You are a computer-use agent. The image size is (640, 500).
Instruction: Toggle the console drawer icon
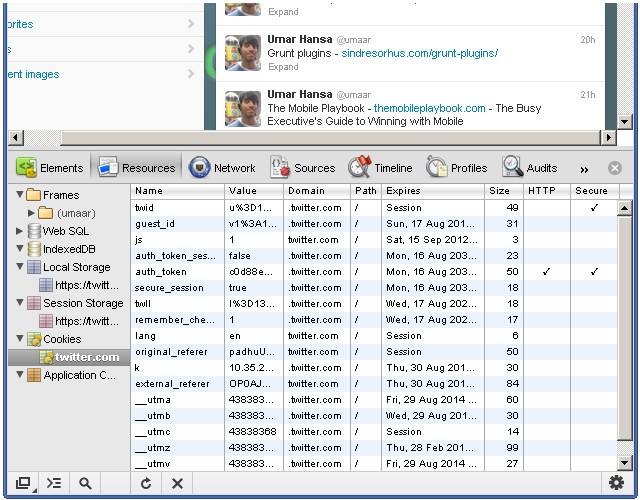[54, 483]
